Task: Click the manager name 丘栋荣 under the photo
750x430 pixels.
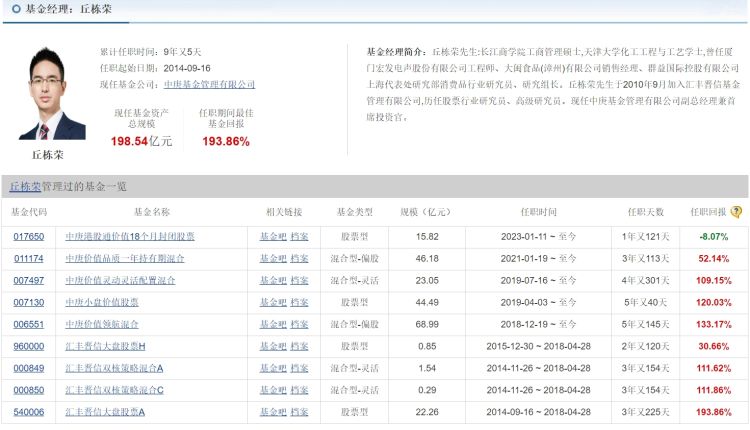Action: click(x=48, y=155)
